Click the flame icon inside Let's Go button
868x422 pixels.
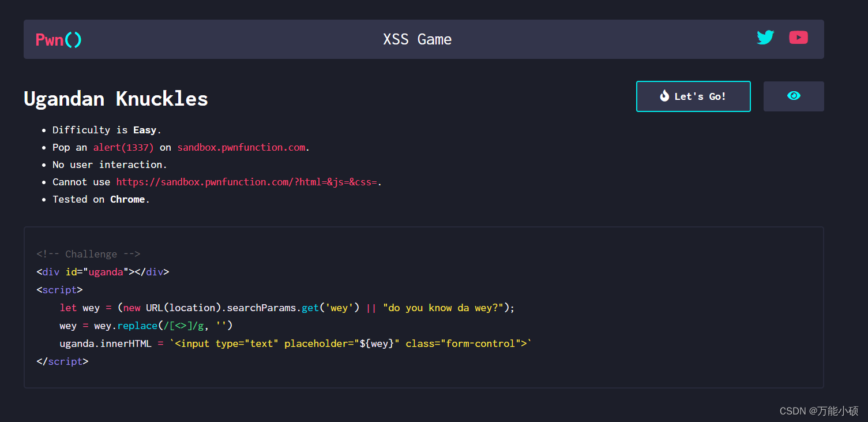click(664, 96)
